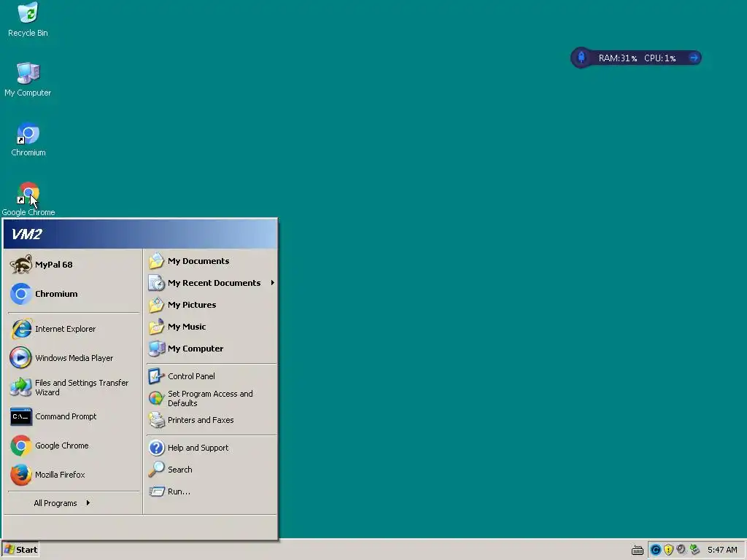Click the Start button

tap(20, 550)
